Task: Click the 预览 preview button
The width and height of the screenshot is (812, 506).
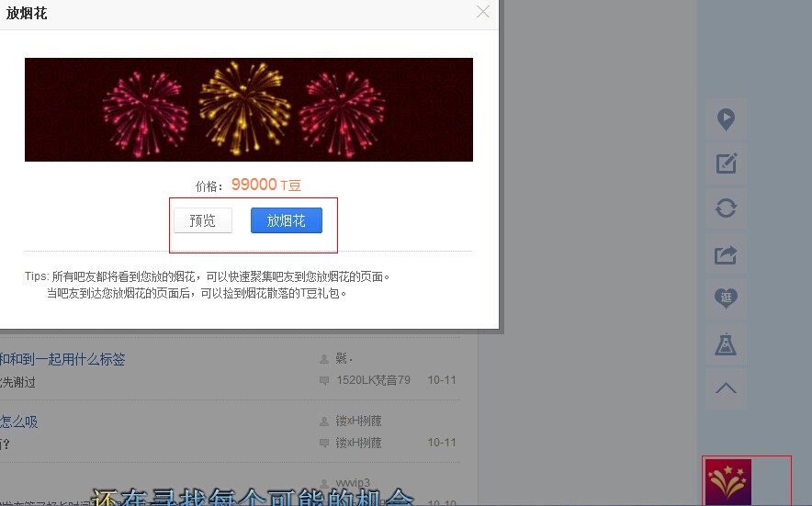Action: pyautogui.click(x=202, y=220)
